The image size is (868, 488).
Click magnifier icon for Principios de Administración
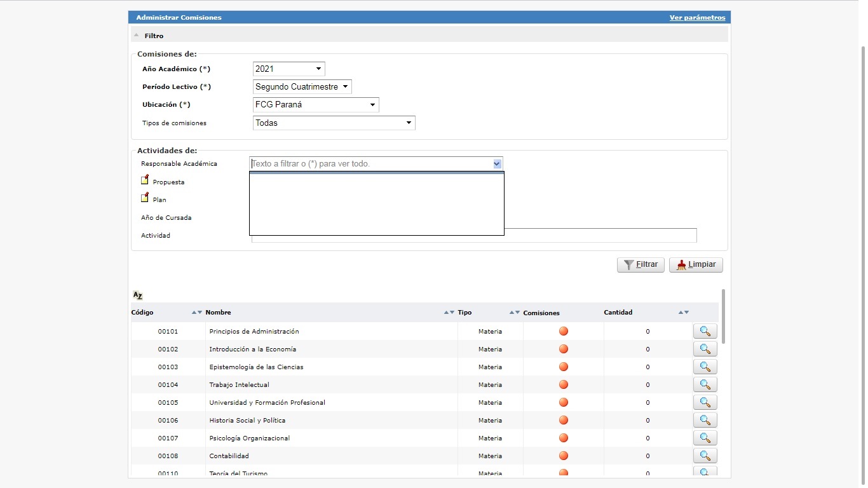(x=704, y=331)
